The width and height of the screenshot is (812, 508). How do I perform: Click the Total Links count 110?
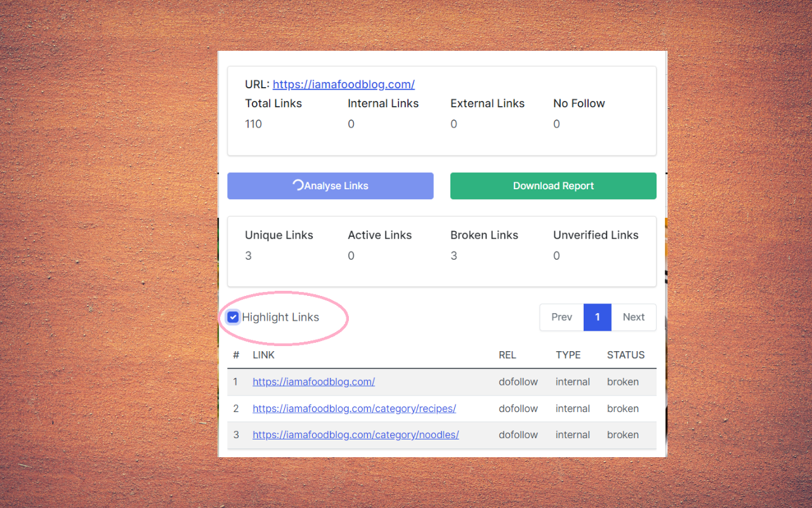253,124
